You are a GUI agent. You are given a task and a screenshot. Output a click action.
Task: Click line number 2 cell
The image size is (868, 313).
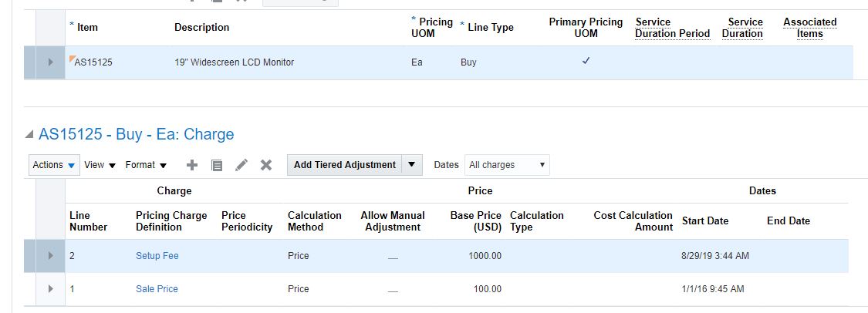point(72,255)
